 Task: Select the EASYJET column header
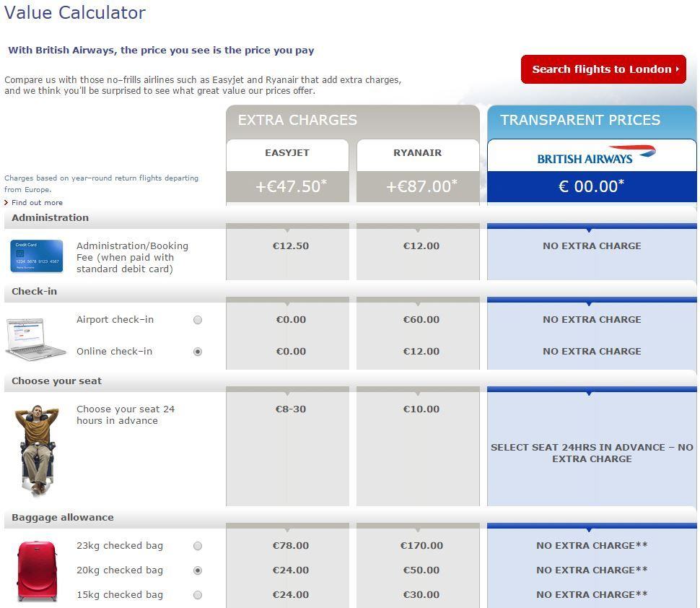pyautogui.click(x=287, y=152)
